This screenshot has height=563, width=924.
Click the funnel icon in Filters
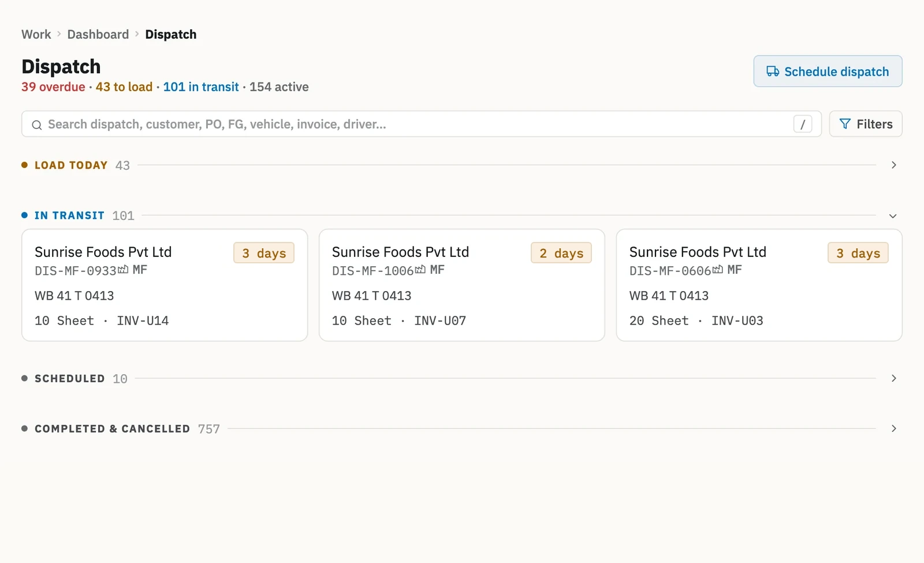845,124
